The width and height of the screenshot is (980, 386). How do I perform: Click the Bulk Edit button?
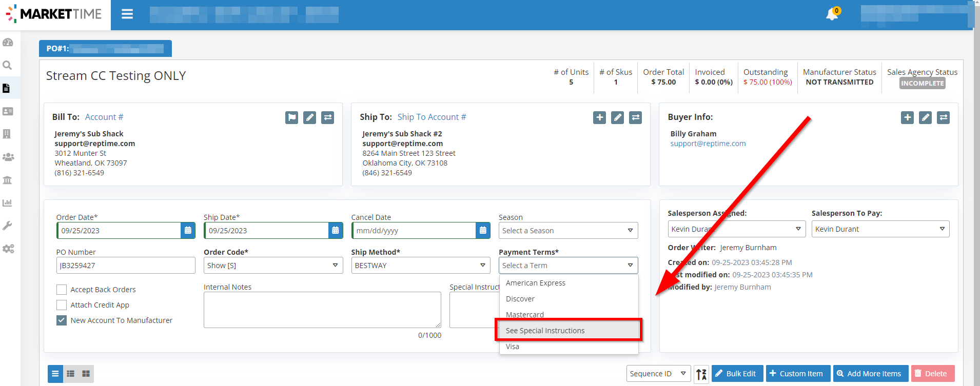point(737,374)
